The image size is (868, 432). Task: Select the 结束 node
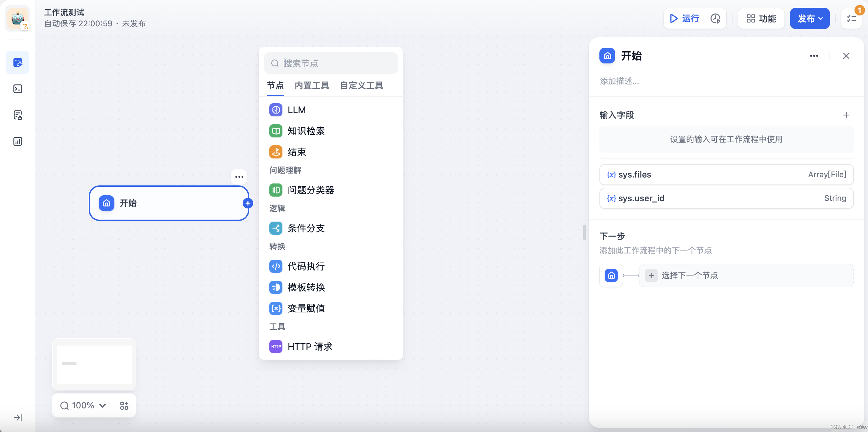click(297, 152)
